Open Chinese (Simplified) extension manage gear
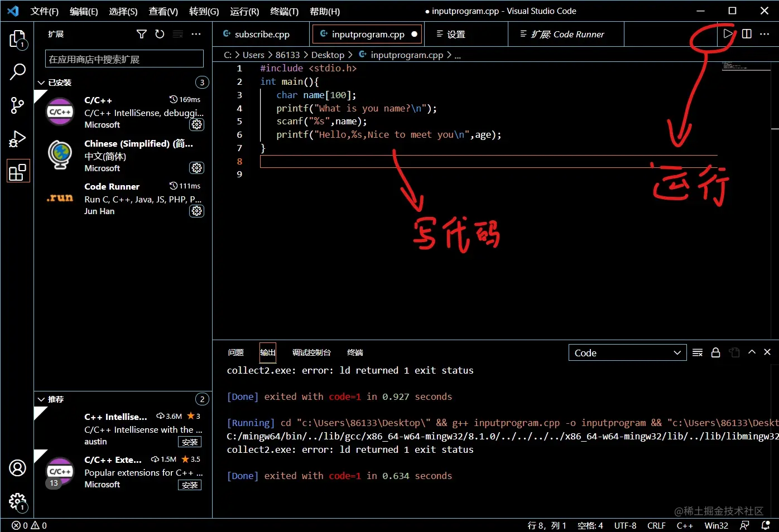 pyautogui.click(x=197, y=168)
